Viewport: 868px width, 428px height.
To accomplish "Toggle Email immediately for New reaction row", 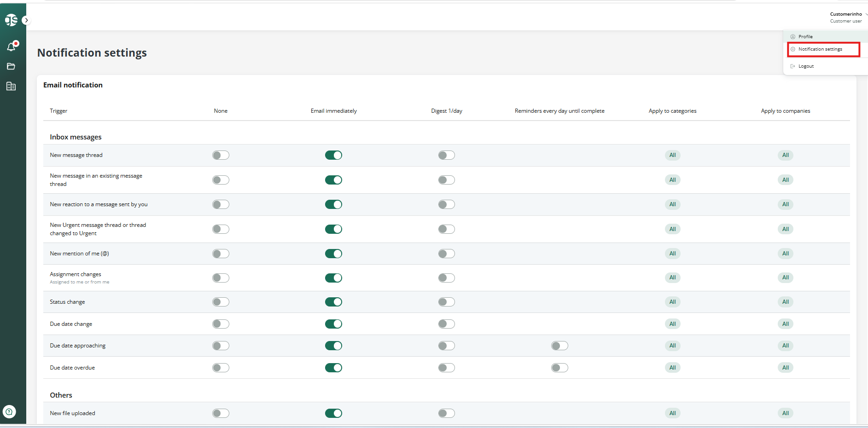I will 333,204.
